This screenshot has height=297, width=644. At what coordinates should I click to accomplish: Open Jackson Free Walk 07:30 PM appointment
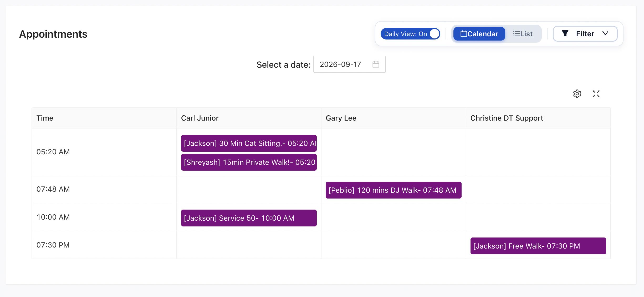click(x=538, y=246)
